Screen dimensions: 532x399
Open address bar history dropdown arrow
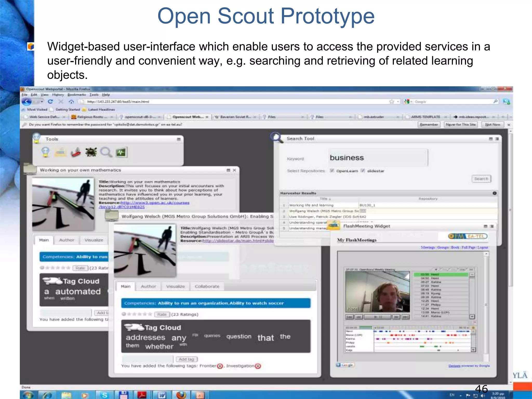pos(398,102)
